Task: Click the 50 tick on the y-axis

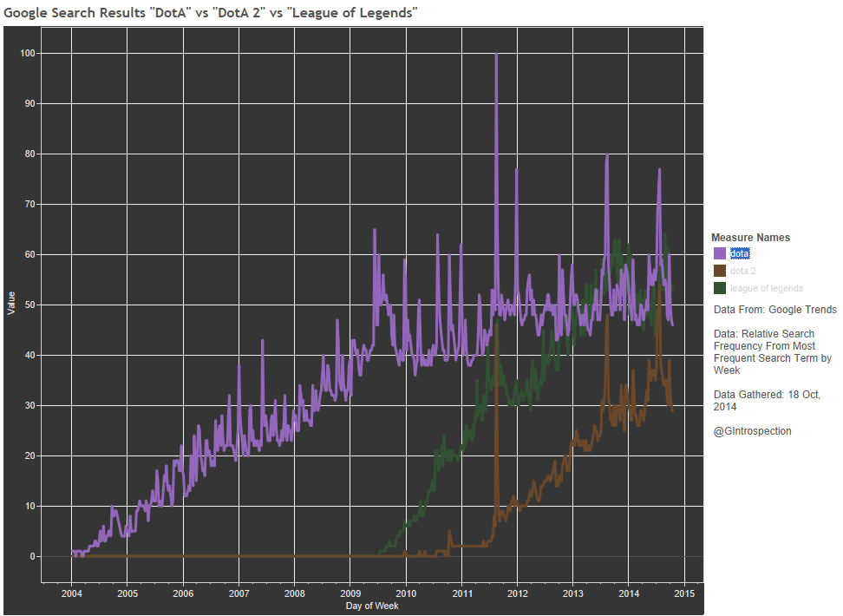Action: [29, 305]
